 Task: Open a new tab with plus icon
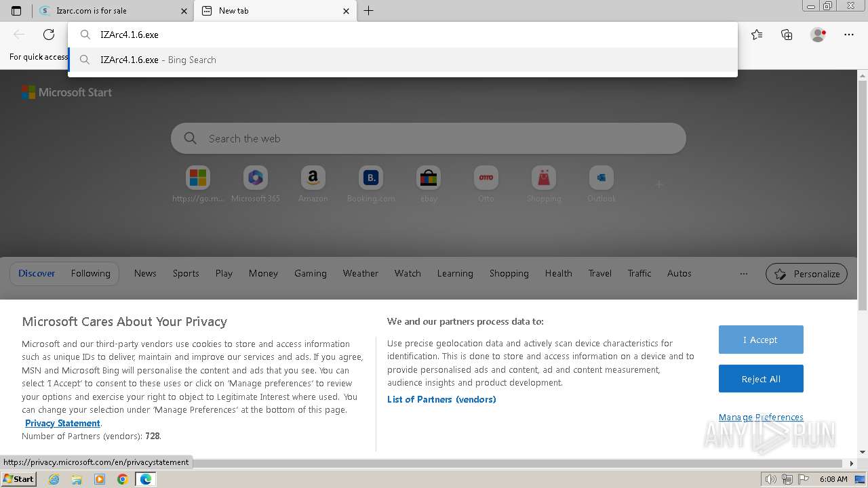[x=368, y=11]
